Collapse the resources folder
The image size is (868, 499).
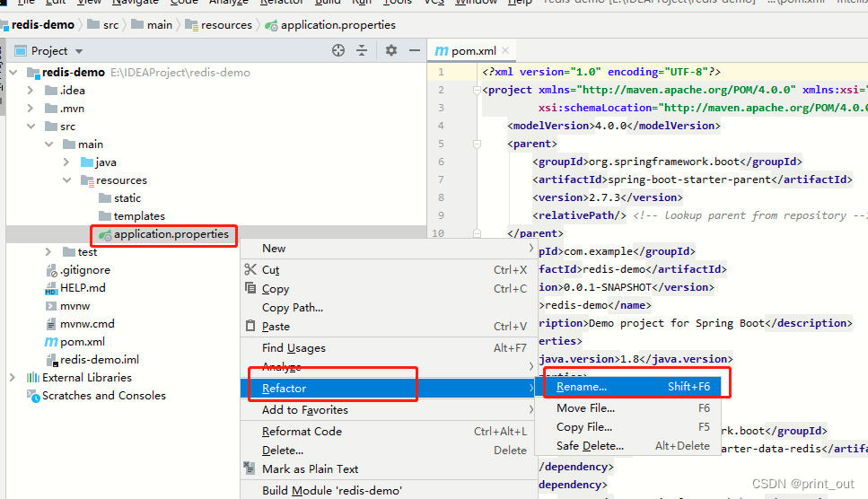[66, 180]
